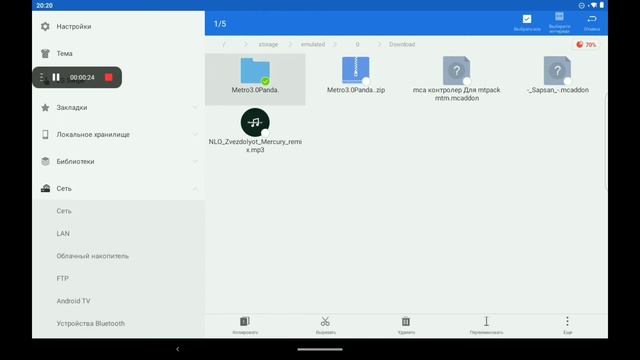The image size is (640, 360).
Task: Deselect the Metro3.0Panda folder green checkmark
Action: click(x=265, y=81)
